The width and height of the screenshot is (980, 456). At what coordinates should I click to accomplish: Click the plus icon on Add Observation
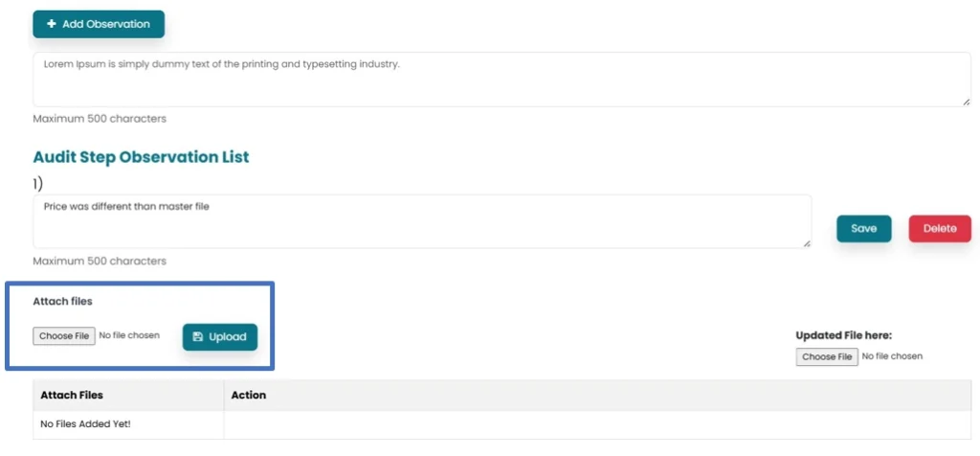[51, 24]
